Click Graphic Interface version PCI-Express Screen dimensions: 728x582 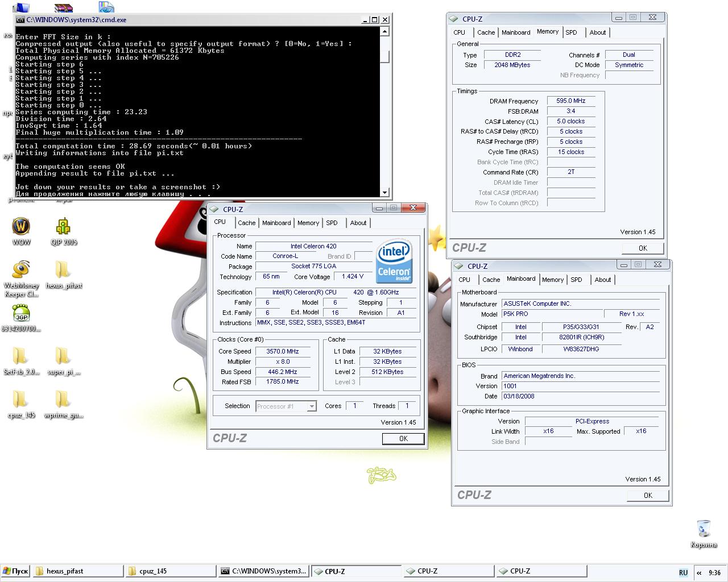coord(592,421)
